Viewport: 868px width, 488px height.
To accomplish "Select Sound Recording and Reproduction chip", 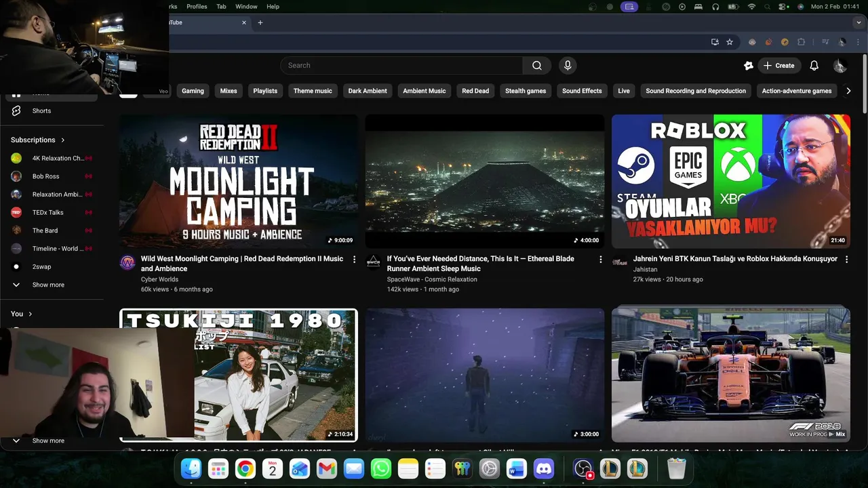I will [x=696, y=91].
